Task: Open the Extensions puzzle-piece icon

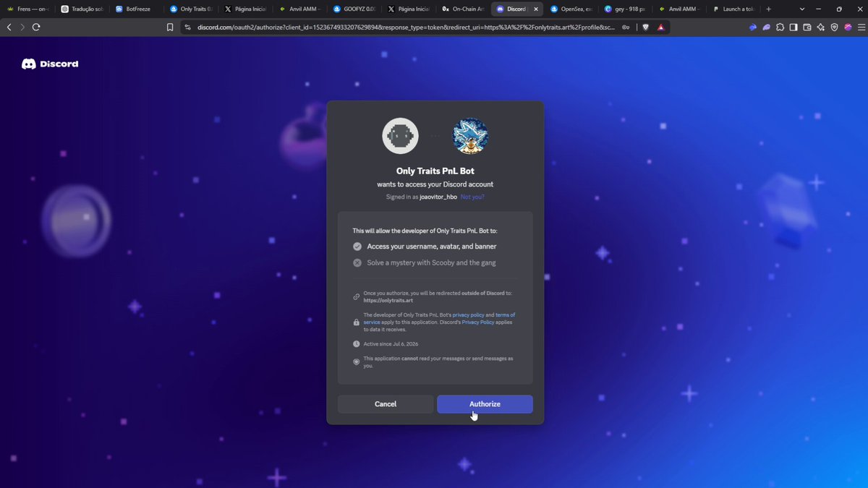Action: [x=780, y=27]
